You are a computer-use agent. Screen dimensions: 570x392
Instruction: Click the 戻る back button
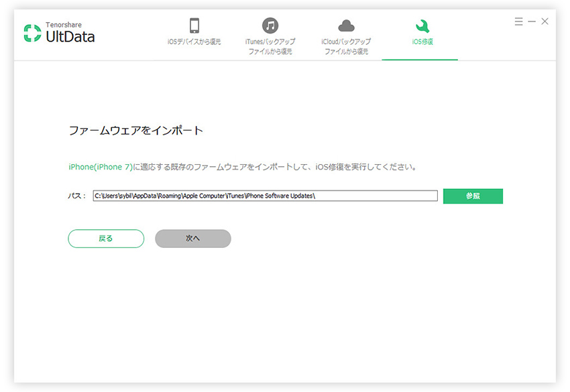(106, 239)
